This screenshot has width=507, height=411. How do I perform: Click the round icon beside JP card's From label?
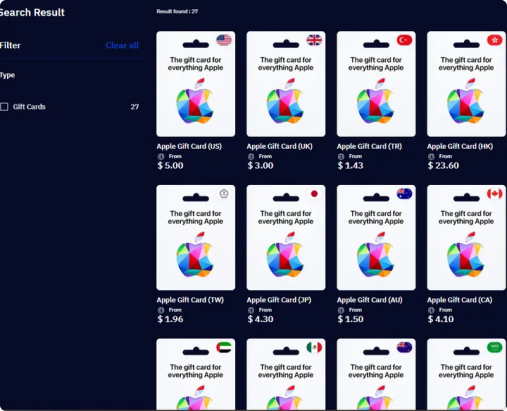251,310
